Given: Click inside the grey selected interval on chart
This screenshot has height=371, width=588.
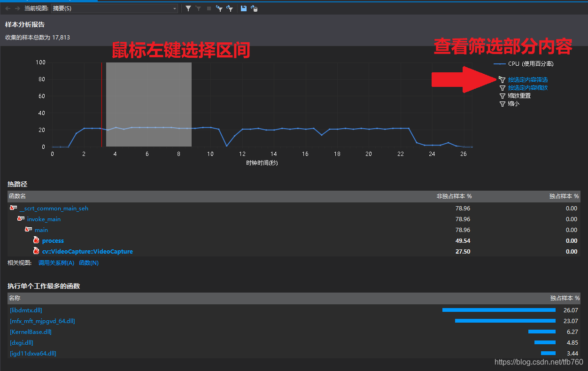Looking at the screenshot, I should tap(149, 104).
